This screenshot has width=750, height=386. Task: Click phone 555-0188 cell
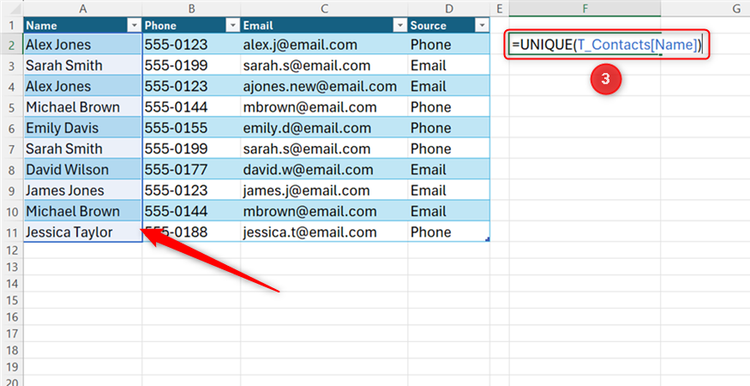point(191,232)
